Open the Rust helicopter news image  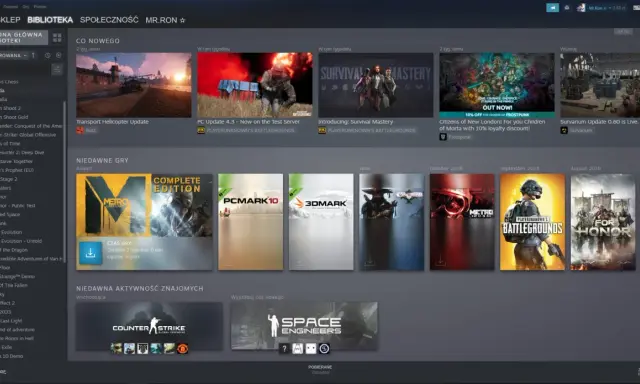click(133, 85)
